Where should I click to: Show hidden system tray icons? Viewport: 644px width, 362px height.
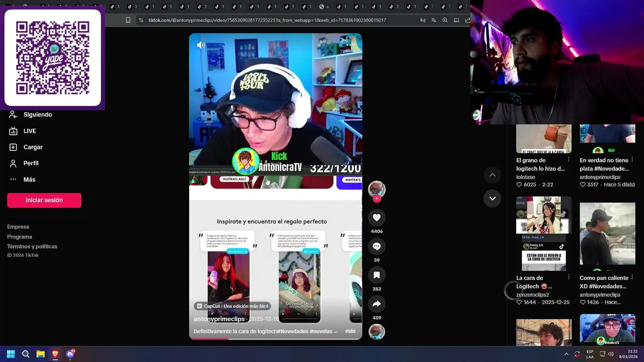(566, 354)
